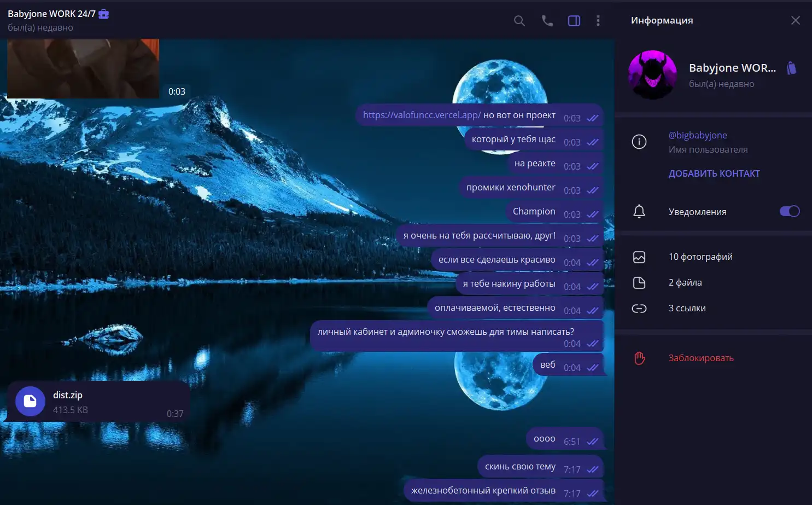Click the 'Champion' message bubble
The width and height of the screenshot is (812, 505).
pyautogui.click(x=554, y=212)
